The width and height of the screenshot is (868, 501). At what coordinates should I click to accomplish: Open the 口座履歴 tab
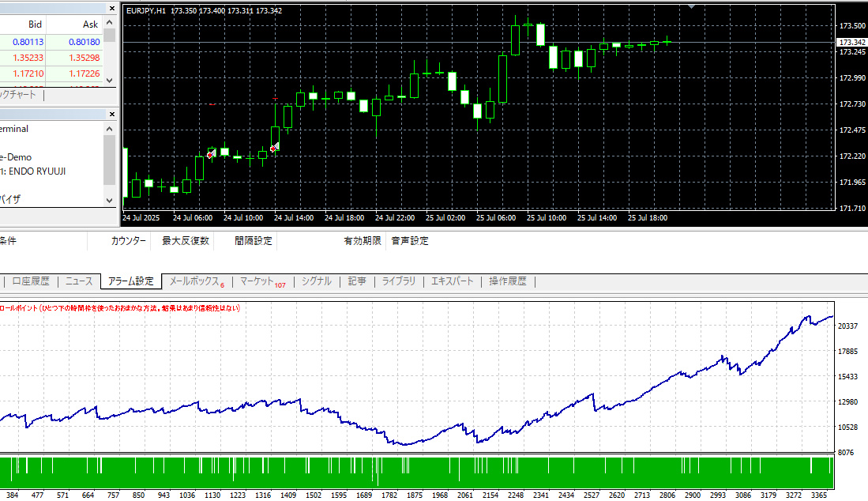pyautogui.click(x=31, y=281)
